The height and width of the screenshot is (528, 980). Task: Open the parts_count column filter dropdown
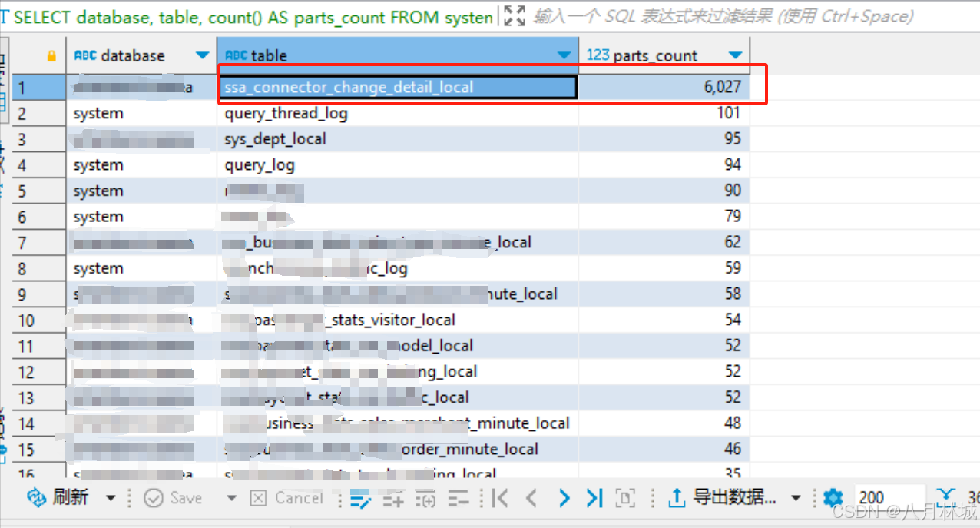735,55
